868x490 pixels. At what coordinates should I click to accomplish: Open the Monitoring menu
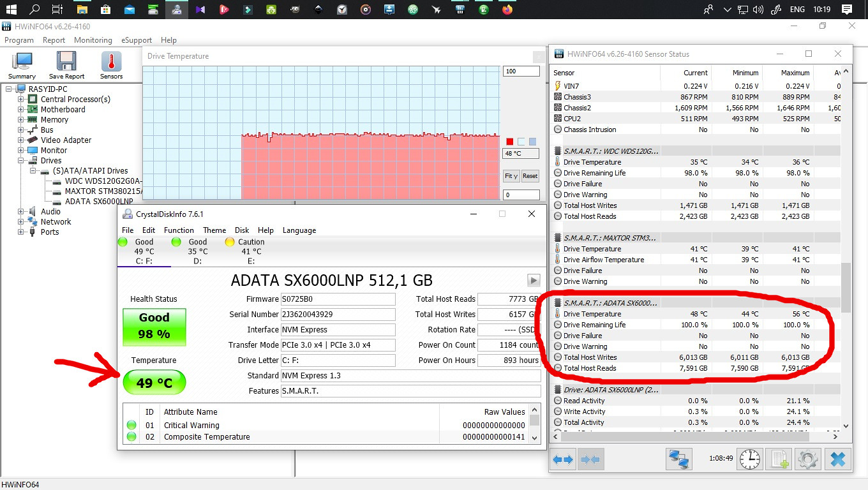click(93, 40)
